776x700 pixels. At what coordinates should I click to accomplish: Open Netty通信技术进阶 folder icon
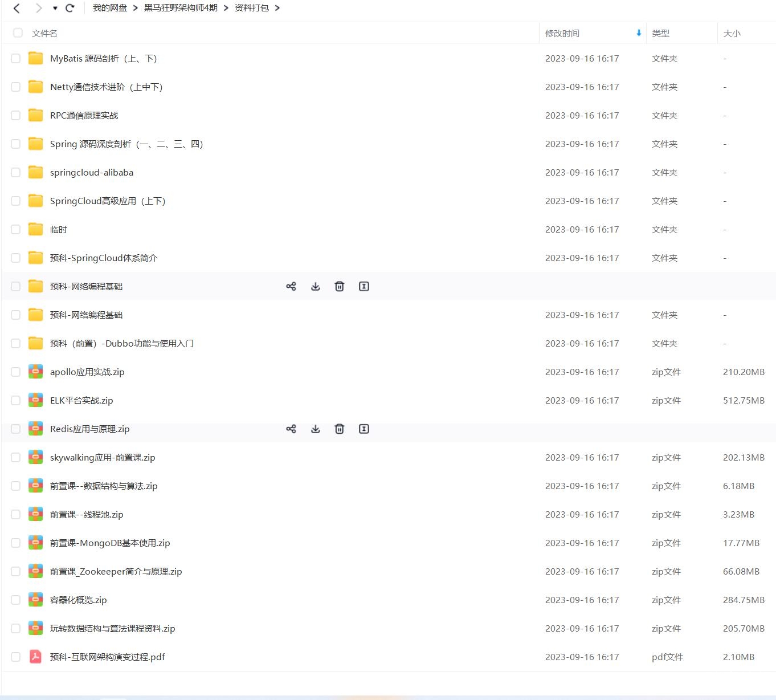36,87
